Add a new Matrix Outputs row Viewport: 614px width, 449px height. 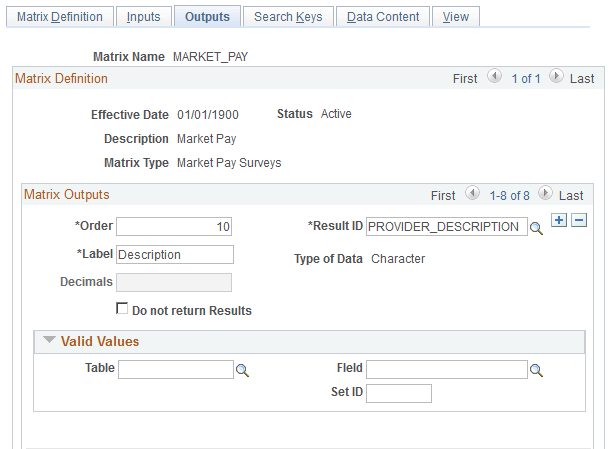(x=559, y=220)
